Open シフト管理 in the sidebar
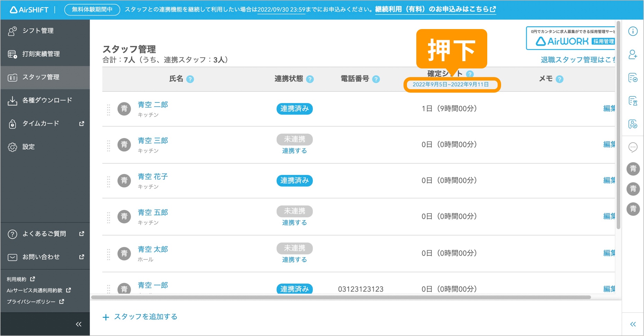 tap(38, 31)
